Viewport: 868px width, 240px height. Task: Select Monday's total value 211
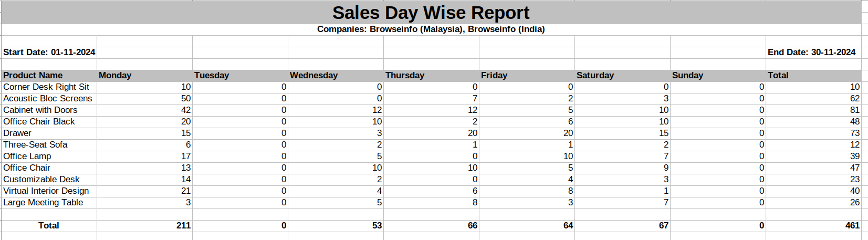click(183, 226)
